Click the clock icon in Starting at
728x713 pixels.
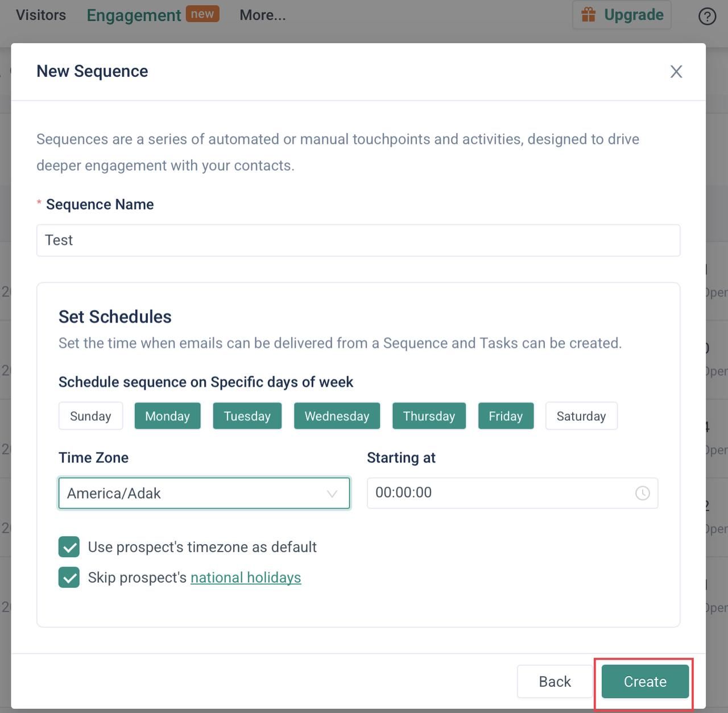tap(642, 493)
